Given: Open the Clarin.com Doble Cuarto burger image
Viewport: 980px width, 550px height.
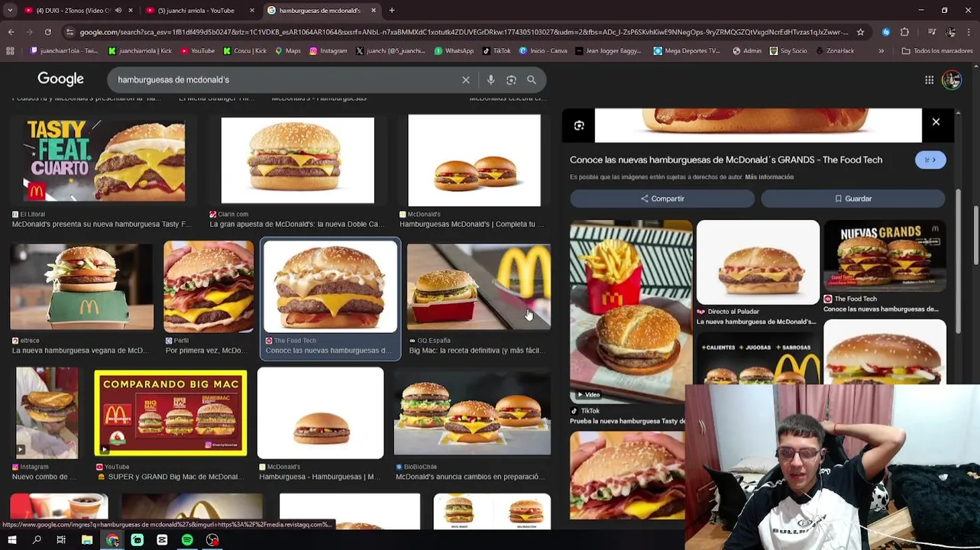Looking at the screenshot, I should pos(298,160).
